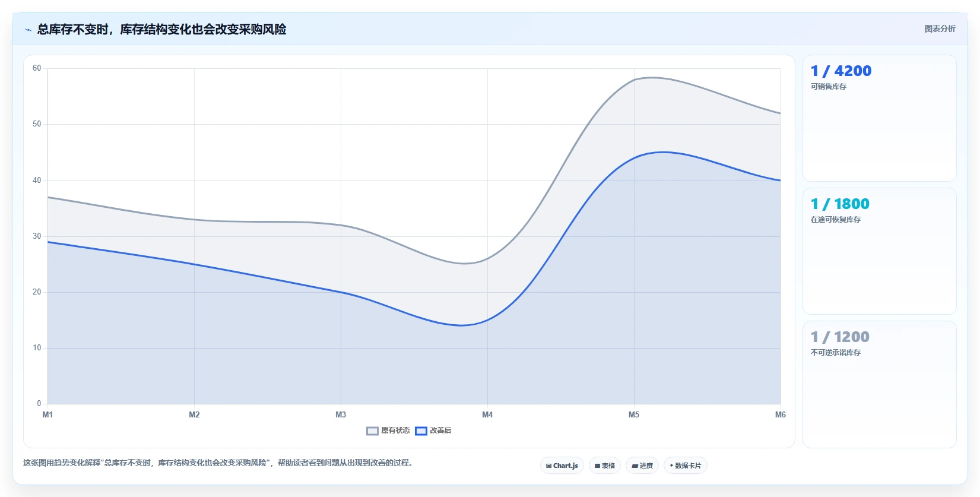
Task: Click the M5 label on the x-axis
Action: [634, 414]
